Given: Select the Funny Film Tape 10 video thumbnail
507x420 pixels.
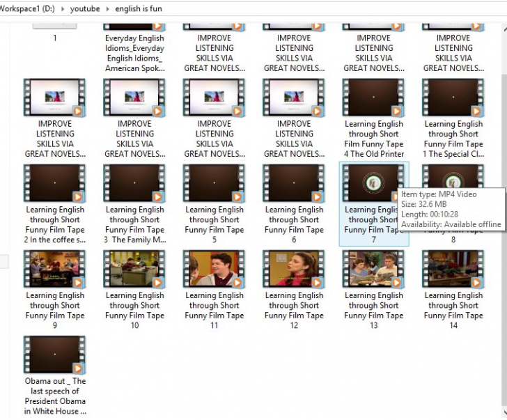Looking at the screenshot, I should [x=134, y=269].
